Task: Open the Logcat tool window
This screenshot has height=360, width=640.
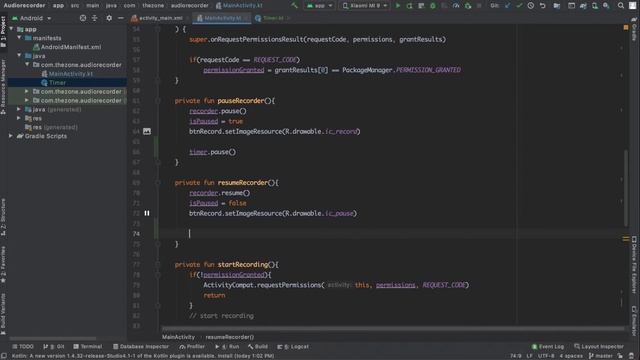Action: pos(293,347)
